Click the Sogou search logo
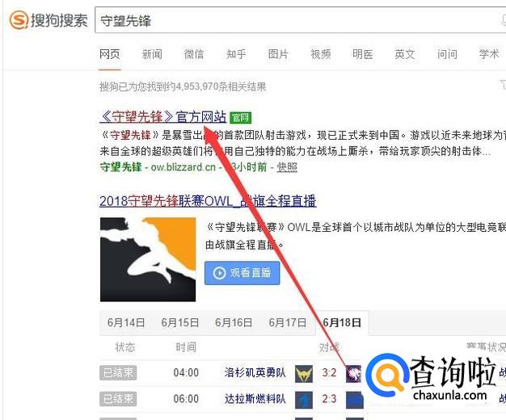 tap(48, 21)
